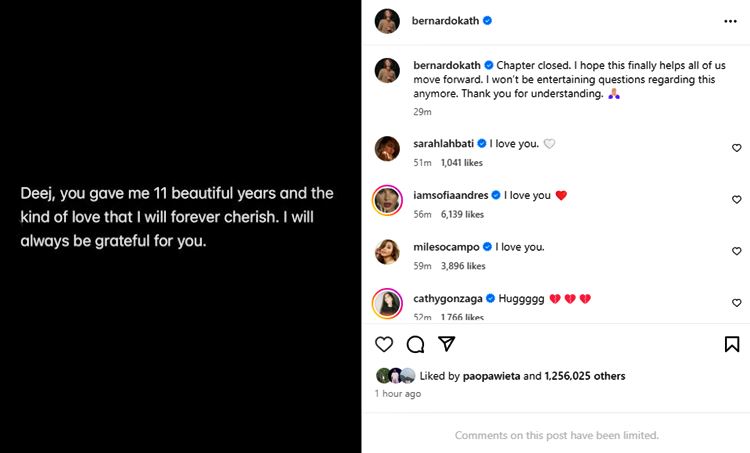The height and width of the screenshot is (453, 750).
Task: Like sarahlahbati's comment
Action: [737, 148]
